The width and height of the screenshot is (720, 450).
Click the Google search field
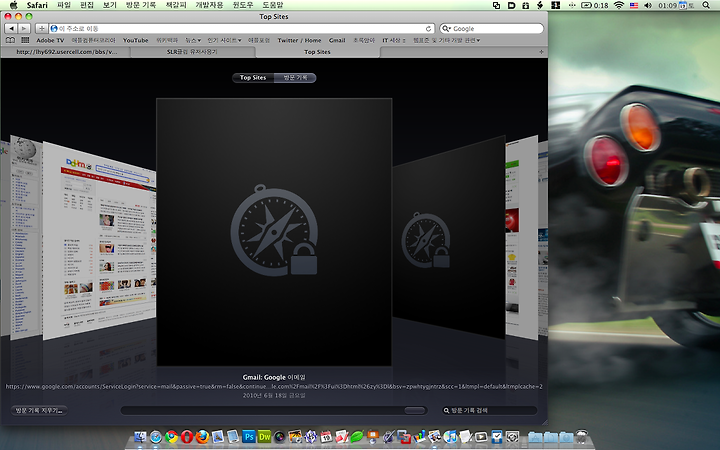pos(491,28)
